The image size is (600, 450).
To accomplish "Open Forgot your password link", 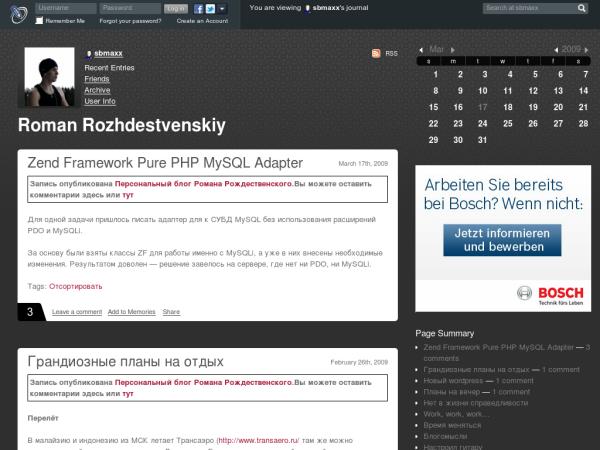I will [130, 21].
